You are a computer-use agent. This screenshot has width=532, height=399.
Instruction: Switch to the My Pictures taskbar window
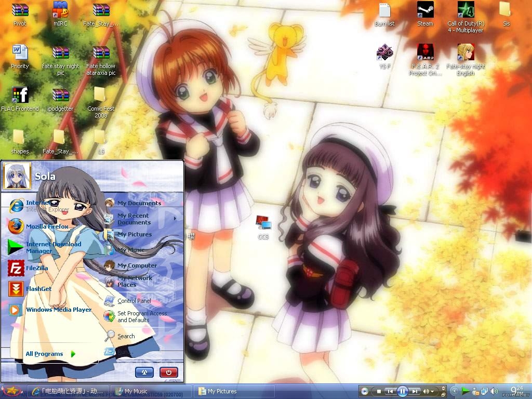234,391
